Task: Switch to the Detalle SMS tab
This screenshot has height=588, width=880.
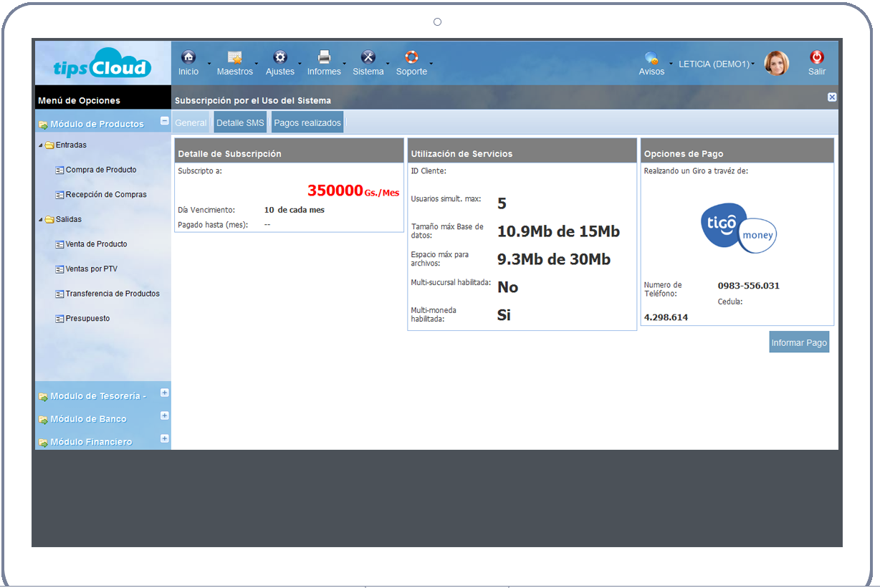Action: (240, 122)
